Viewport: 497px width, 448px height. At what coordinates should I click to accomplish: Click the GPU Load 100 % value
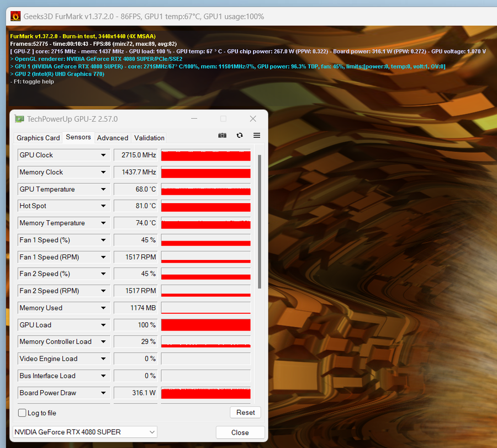coord(136,325)
